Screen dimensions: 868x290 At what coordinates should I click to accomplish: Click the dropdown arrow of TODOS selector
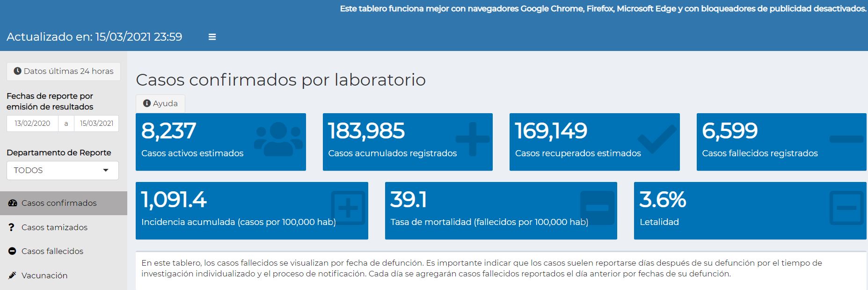coord(106,170)
